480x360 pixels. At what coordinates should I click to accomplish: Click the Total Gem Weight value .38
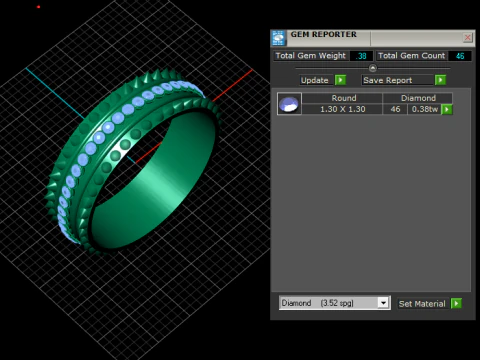coord(361,56)
